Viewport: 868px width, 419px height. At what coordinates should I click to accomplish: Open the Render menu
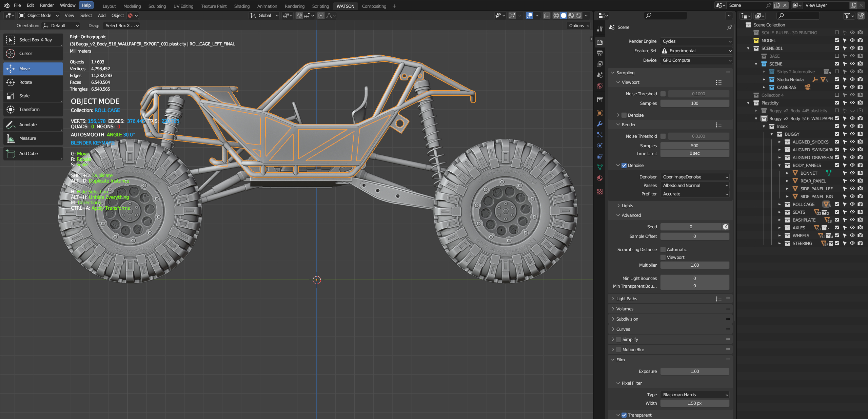tap(47, 5)
